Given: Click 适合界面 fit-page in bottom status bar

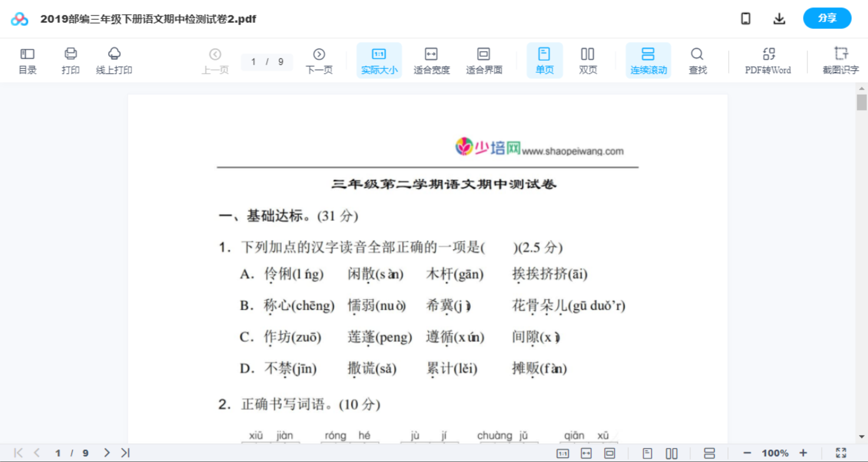Looking at the screenshot, I should tap(610, 452).
